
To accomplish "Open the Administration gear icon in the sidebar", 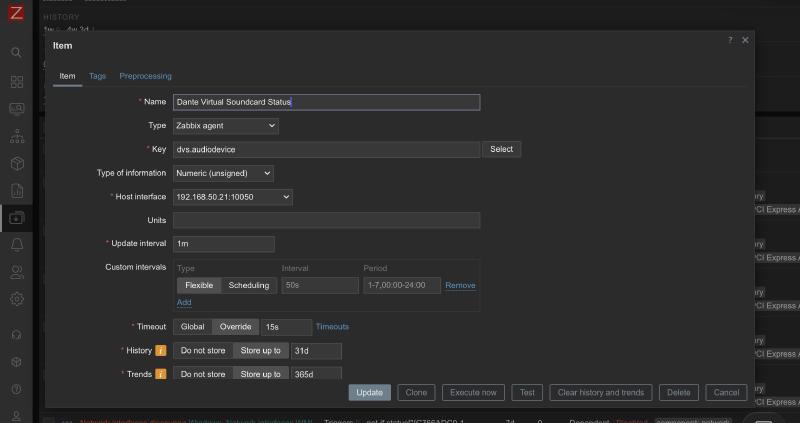I will (x=17, y=299).
